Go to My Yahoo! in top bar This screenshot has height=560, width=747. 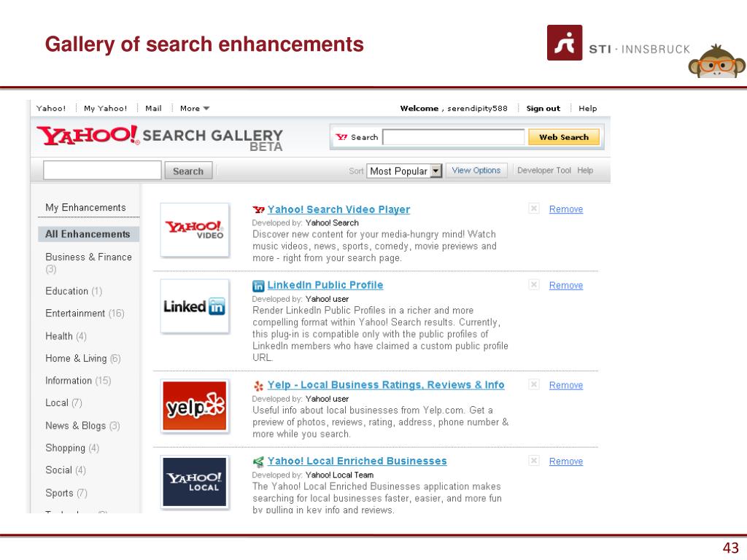pyautogui.click(x=105, y=109)
